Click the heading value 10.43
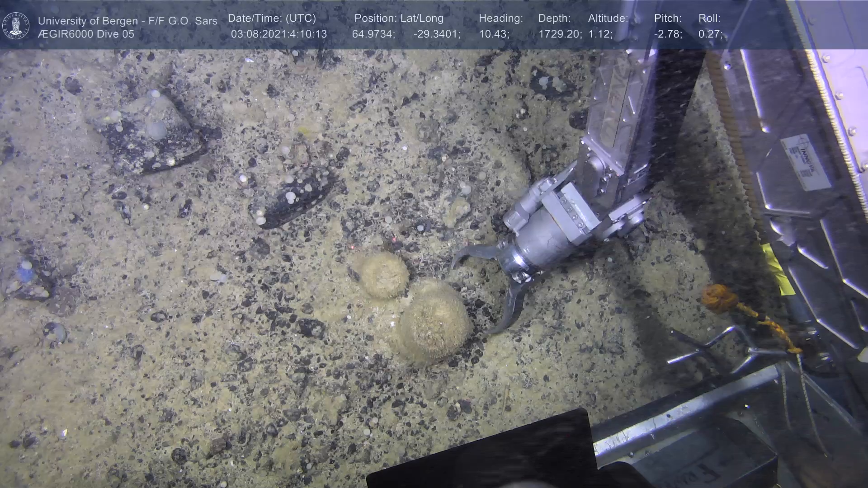868x488 pixels. (494, 34)
